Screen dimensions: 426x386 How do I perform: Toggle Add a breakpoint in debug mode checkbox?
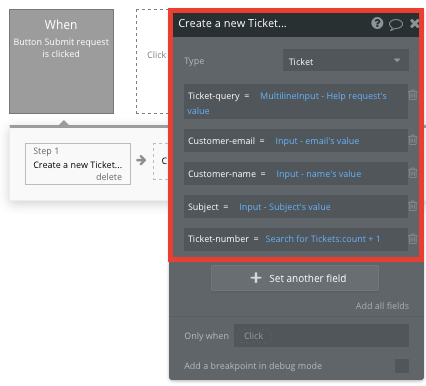pos(402,366)
